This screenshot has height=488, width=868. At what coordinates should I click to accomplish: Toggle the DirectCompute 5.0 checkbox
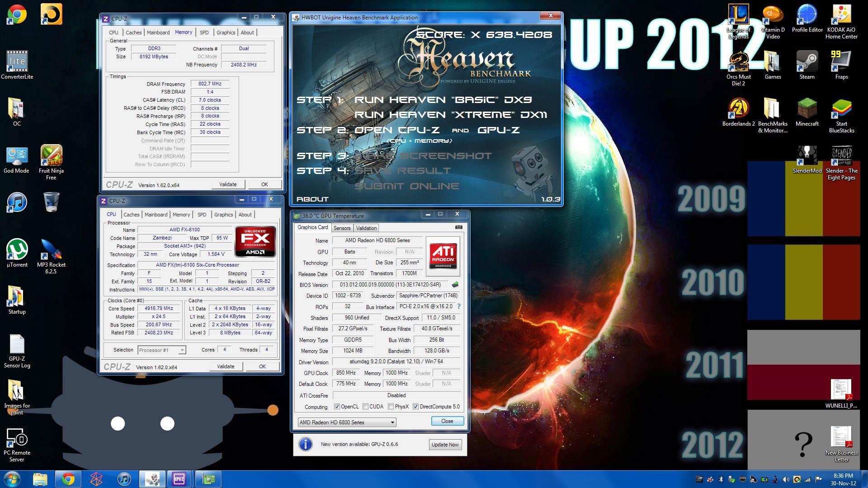[x=415, y=407]
